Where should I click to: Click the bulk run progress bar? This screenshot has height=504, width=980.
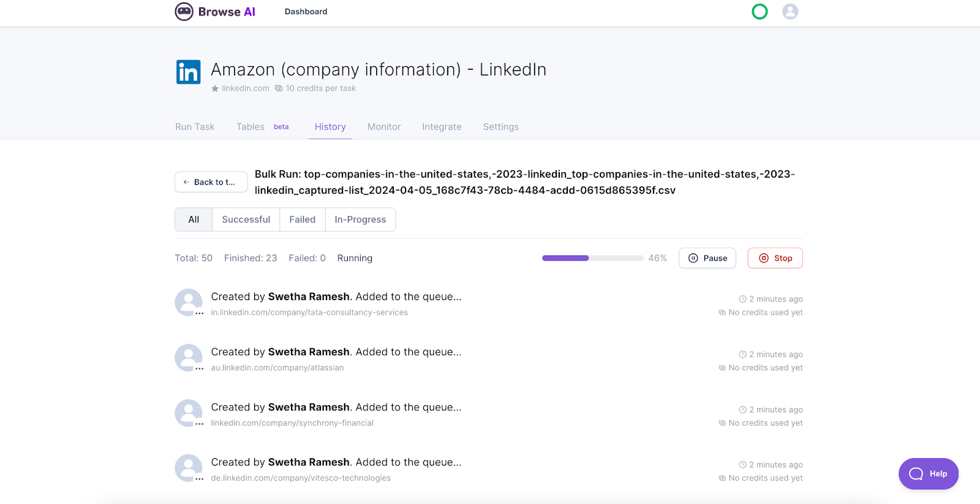(x=592, y=258)
